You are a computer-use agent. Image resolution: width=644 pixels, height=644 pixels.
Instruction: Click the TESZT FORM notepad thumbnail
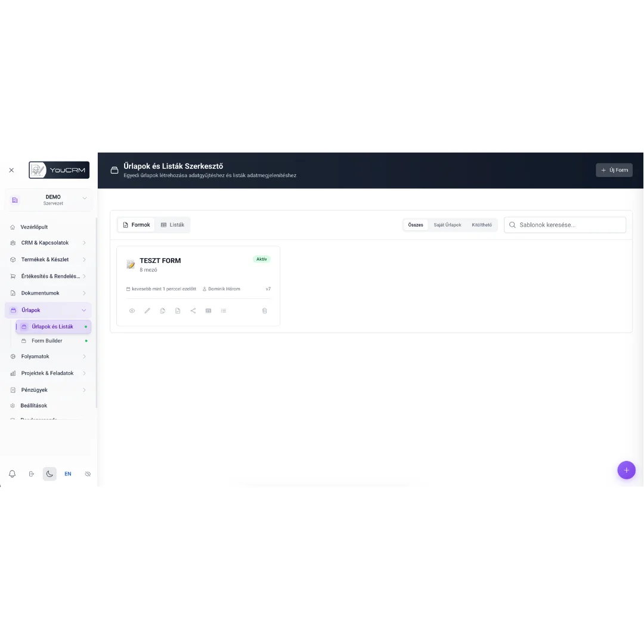pos(131,265)
